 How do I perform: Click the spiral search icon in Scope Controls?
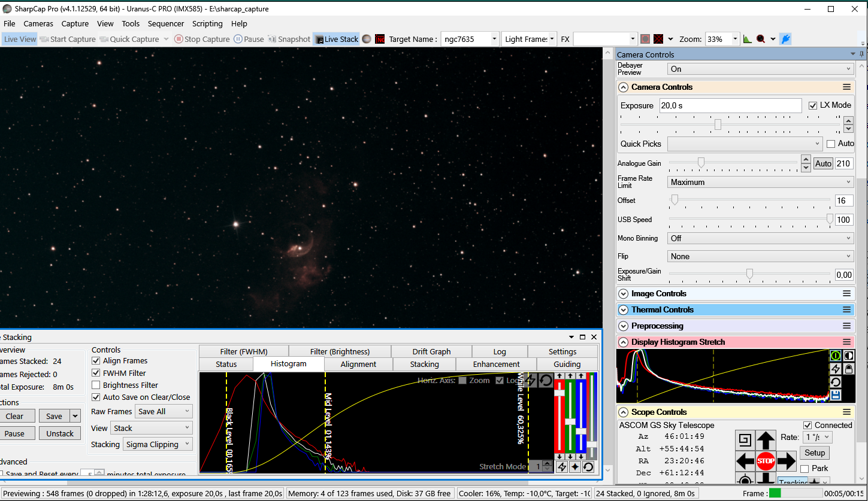point(745,441)
